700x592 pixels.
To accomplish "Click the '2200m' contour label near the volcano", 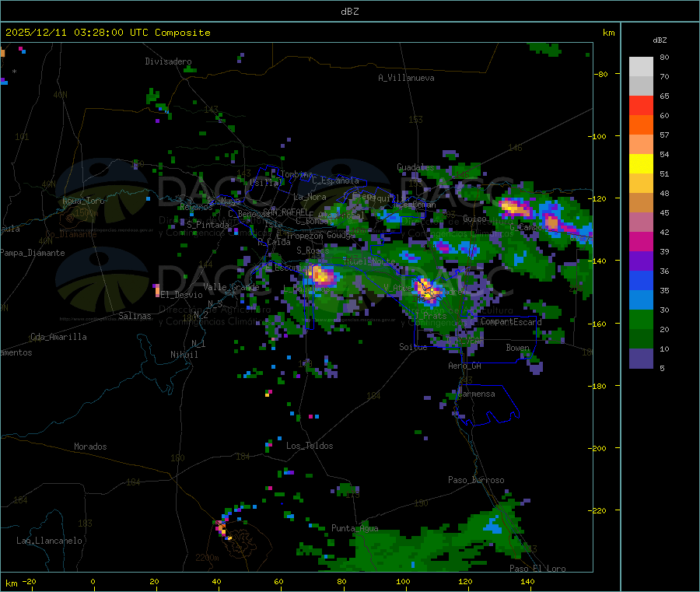I will click(x=207, y=558).
